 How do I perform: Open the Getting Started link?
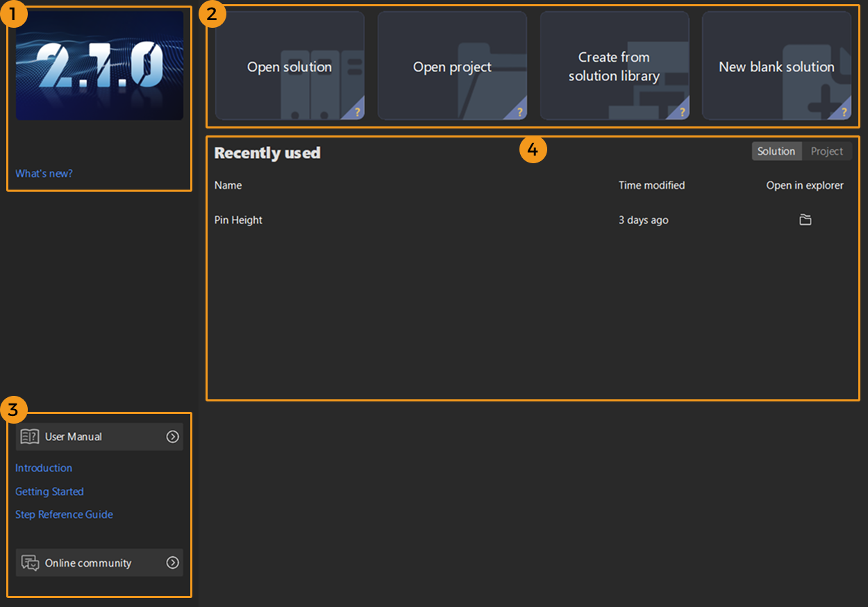tap(49, 492)
